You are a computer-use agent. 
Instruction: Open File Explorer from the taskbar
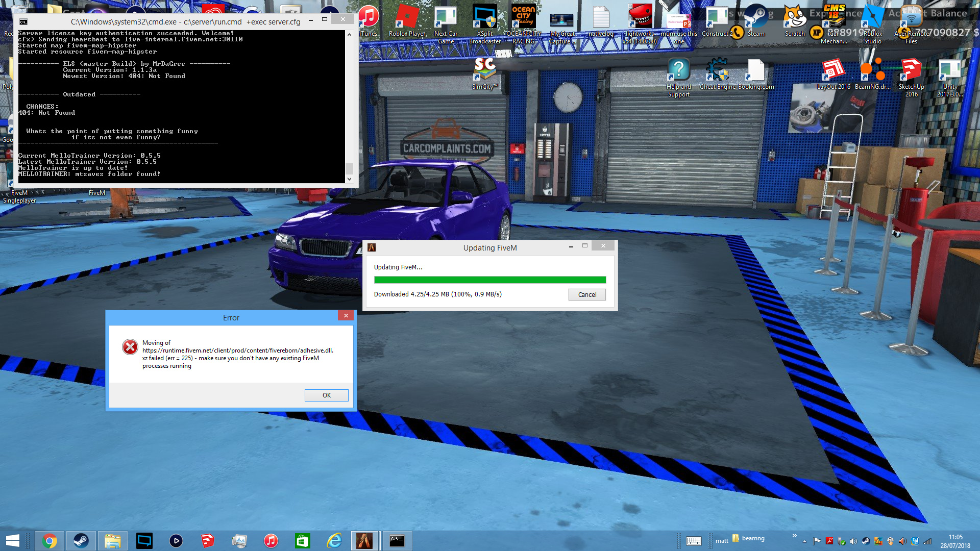click(112, 541)
